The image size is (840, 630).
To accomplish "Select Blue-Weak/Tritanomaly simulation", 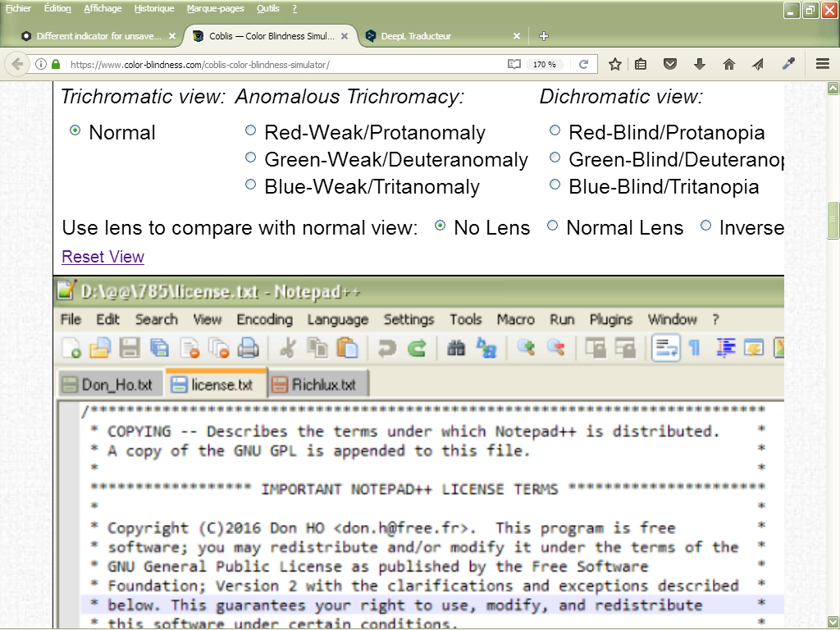I will (250, 185).
